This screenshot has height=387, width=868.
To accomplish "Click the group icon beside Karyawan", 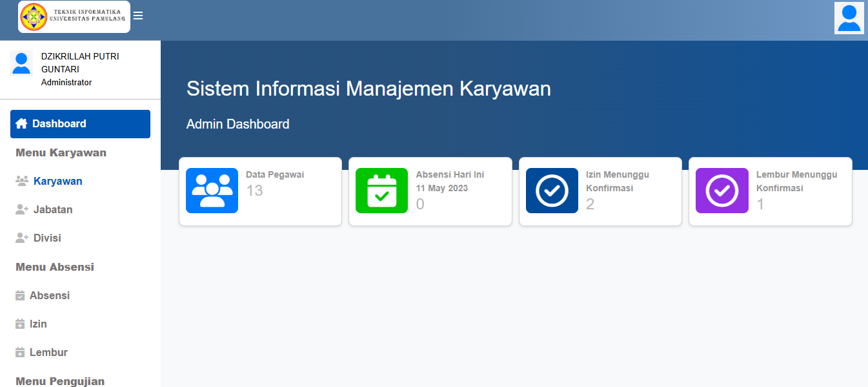I will tap(22, 181).
